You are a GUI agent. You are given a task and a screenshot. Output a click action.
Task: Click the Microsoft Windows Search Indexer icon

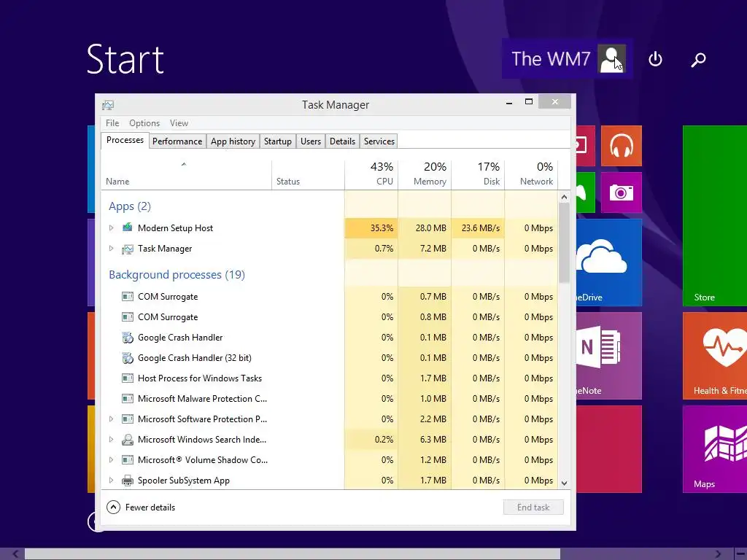(x=127, y=440)
